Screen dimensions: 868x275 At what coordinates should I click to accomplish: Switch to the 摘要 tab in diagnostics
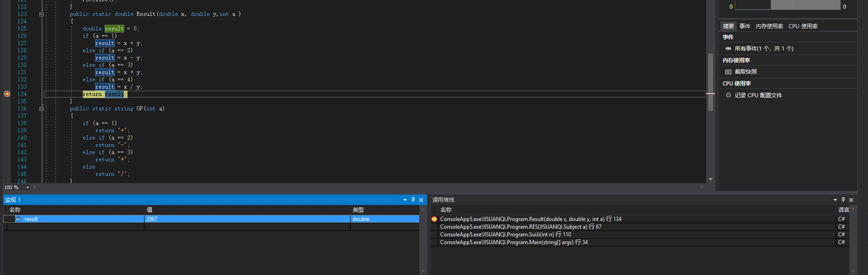pyautogui.click(x=728, y=26)
